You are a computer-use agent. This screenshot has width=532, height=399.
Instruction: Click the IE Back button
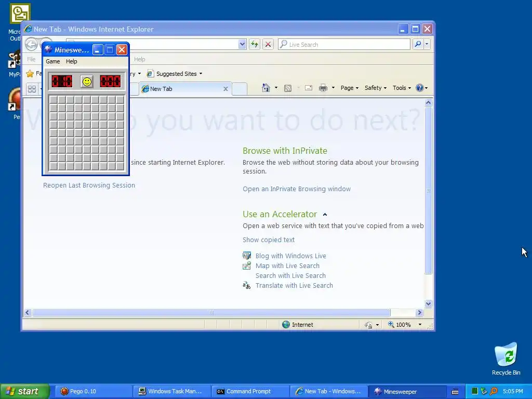(x=31, y=44)
